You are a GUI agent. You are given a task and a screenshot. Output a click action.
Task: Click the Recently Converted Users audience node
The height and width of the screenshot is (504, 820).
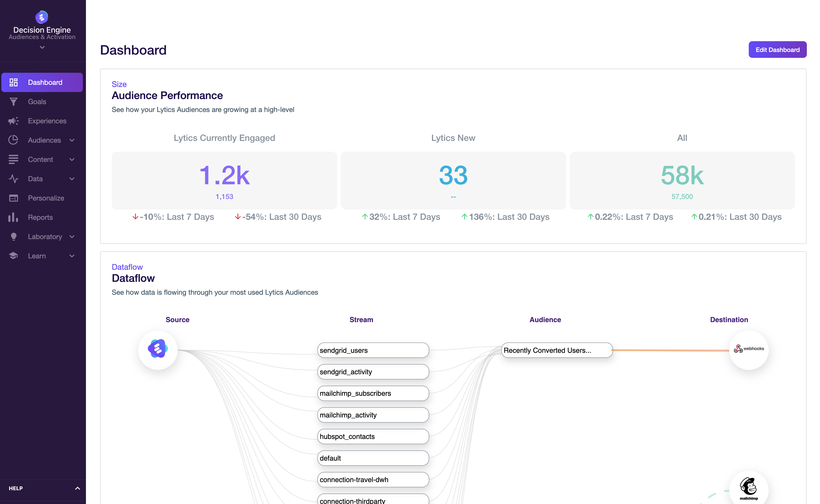pyautogui.click(x=557, y=350)
